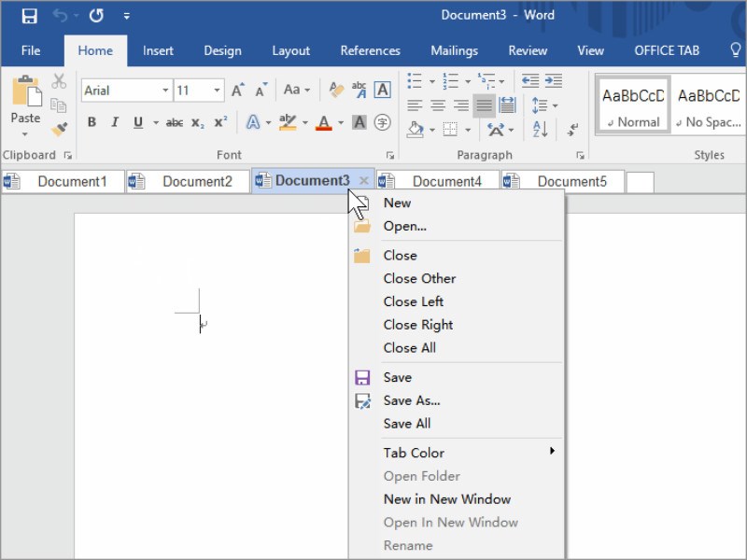Click the Clear All Formatting eraser icon
The height and width of the screenshot is (560, 747).
(337, 91)
